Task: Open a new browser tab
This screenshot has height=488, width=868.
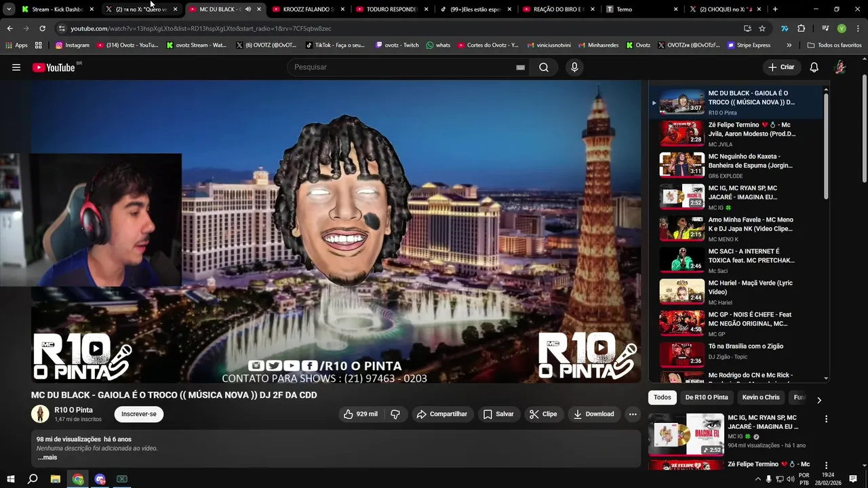Action: pos(775,9)
